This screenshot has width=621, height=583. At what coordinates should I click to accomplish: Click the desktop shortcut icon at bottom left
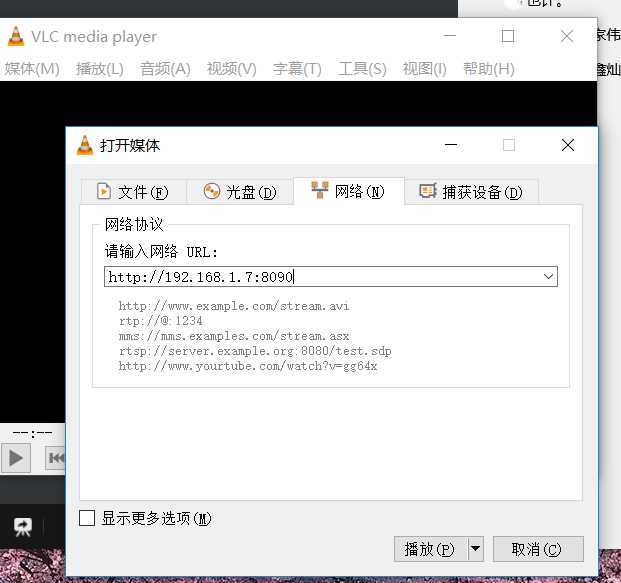tap(23, 527)
